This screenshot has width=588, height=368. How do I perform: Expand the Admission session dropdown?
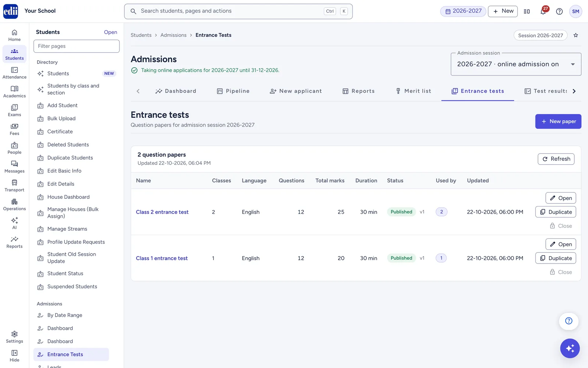tap(516, 64)
